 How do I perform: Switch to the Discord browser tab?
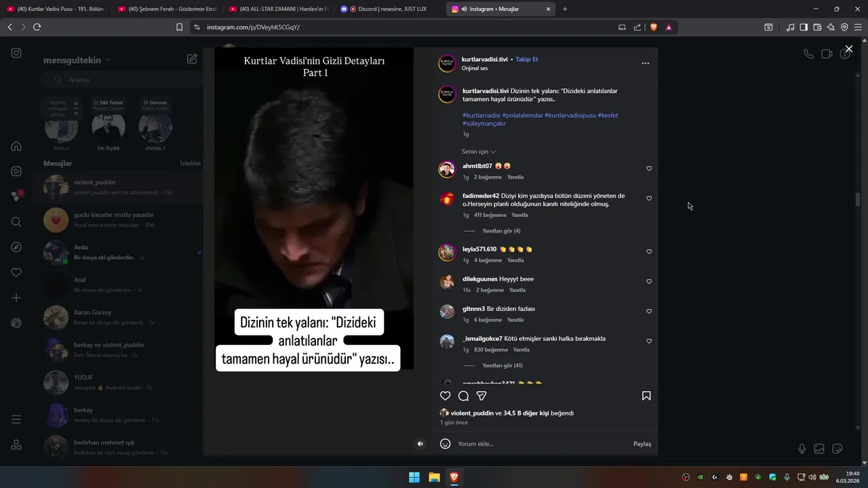pyautogui.click(x=389, y=9)
